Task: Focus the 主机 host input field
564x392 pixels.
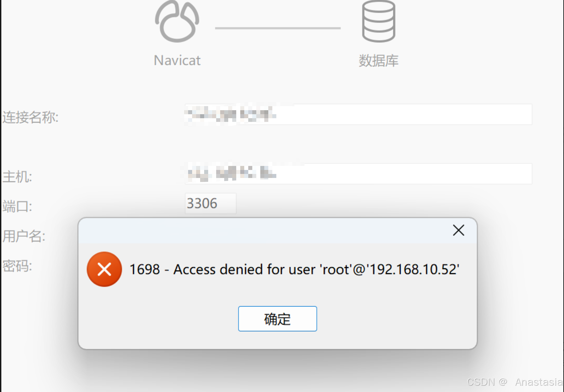Action: (359, 174)
